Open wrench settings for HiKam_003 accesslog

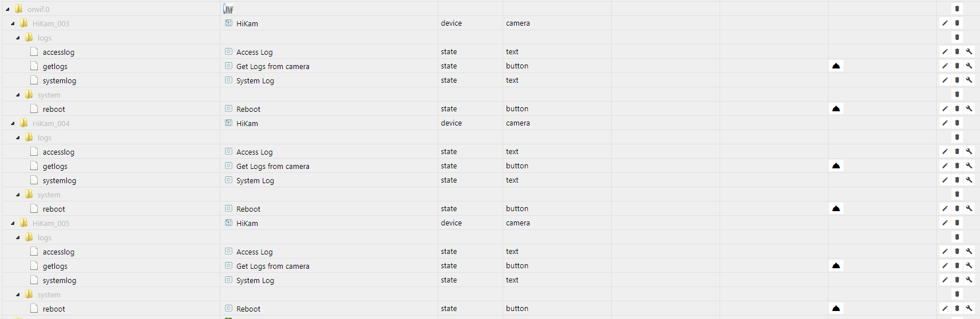pyautogui.click(x=969, y=51)
